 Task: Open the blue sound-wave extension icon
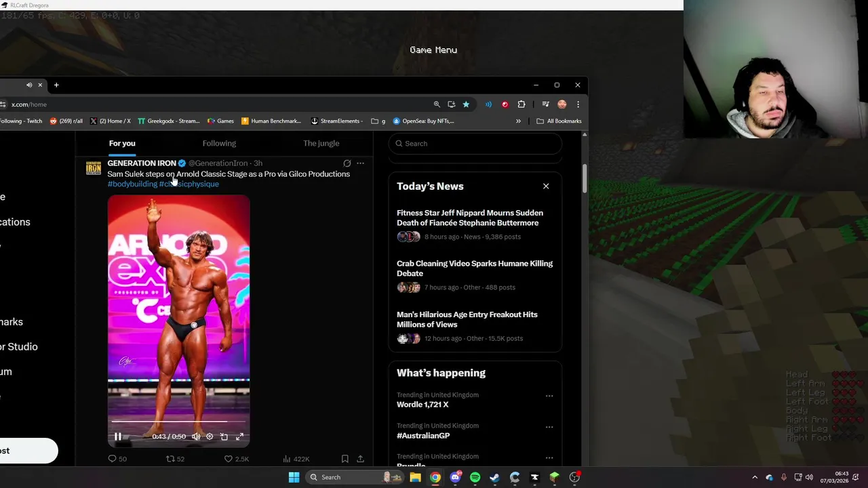[488, 104]
